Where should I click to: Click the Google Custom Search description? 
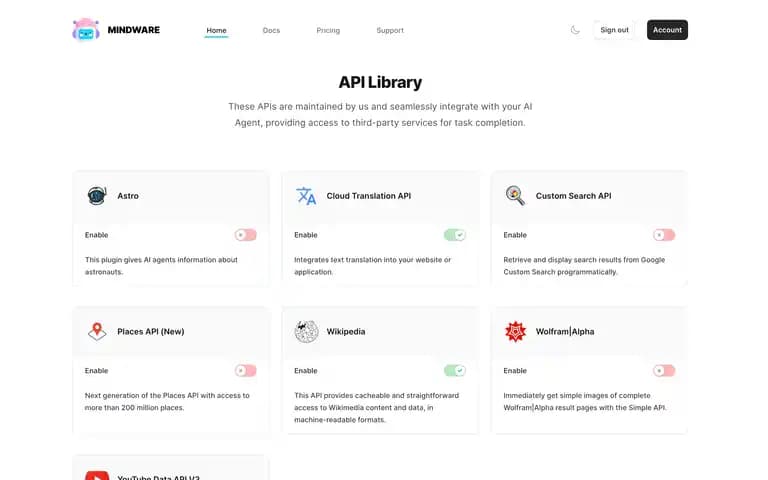[584, 266]
